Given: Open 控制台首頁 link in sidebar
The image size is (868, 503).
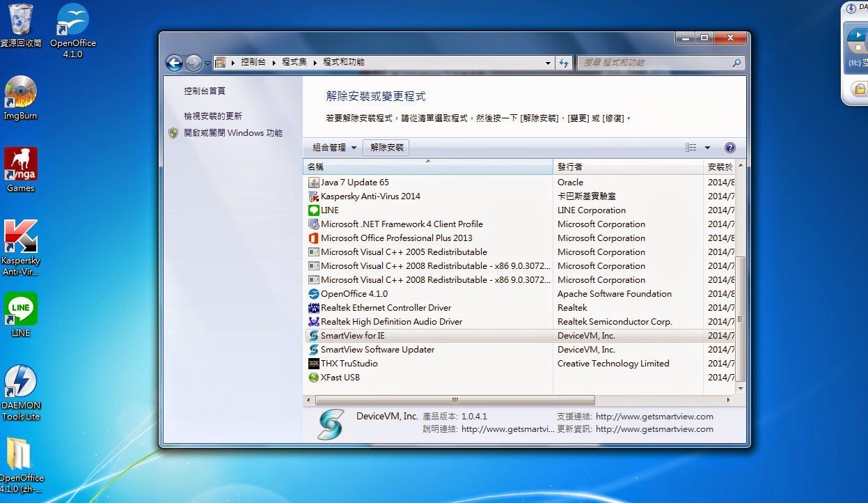Looking at the screenshot, I should (205, 91).
